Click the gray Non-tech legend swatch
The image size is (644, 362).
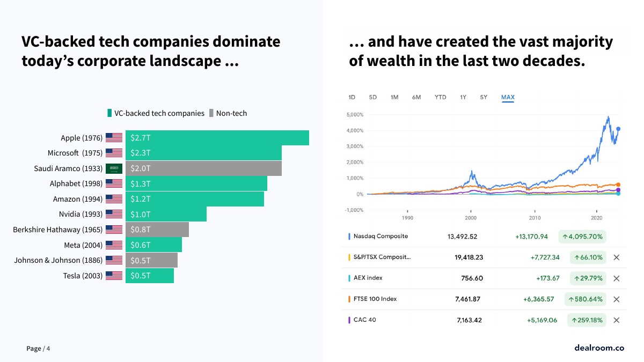211,113
